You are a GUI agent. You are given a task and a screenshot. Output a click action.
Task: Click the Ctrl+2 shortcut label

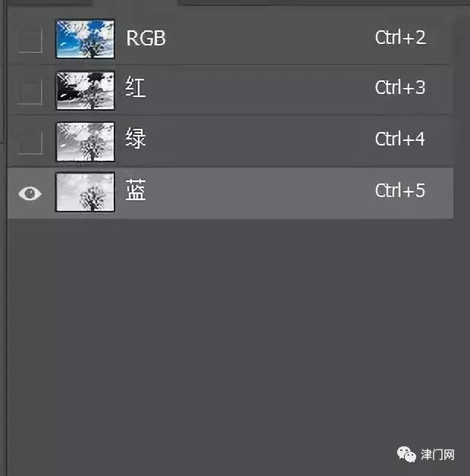[x=400, y=38]
